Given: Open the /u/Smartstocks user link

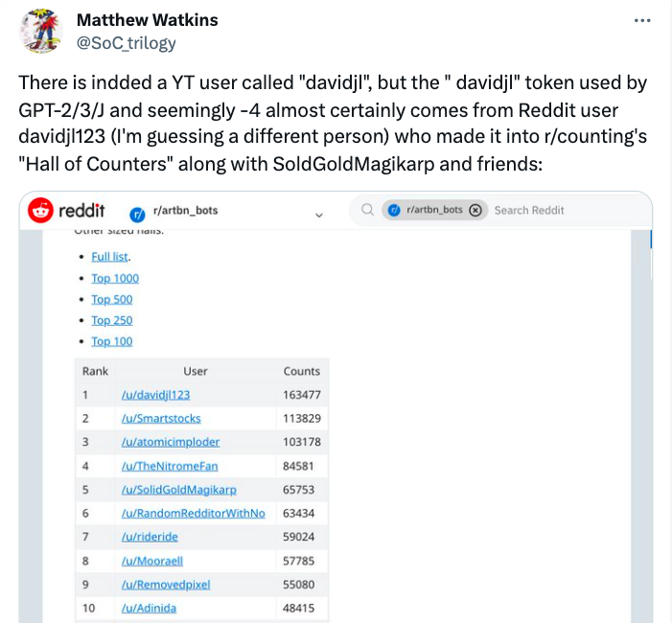Looking at the screenshot, I should click(161, 418).
